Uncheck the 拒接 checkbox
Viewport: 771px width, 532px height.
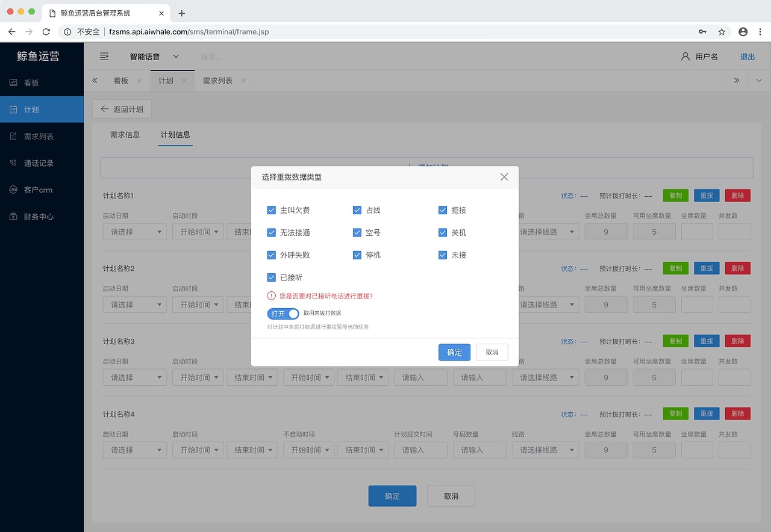[x=443, y=210]
